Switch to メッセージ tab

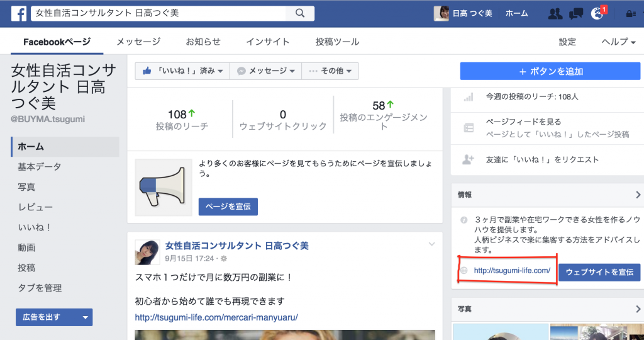[x=138, y=42]
